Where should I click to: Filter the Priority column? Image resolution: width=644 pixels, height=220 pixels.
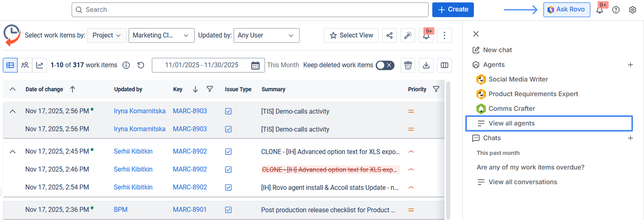[x=436, y=89]
